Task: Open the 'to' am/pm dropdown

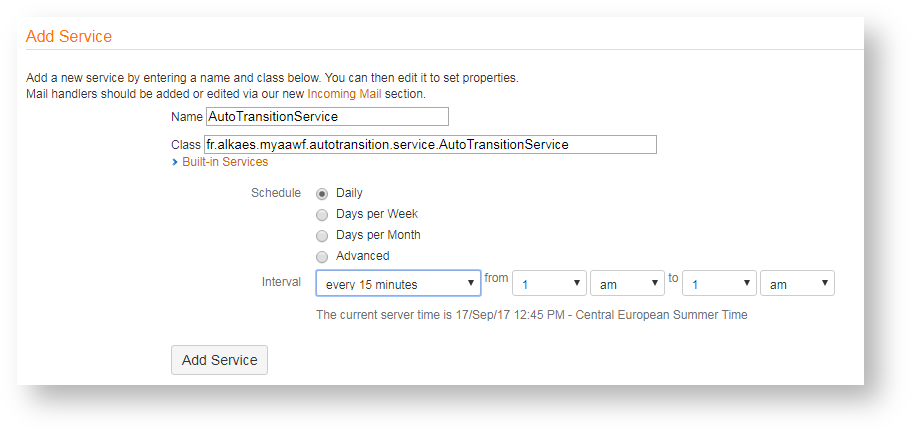Action: (x=797, y=284)
